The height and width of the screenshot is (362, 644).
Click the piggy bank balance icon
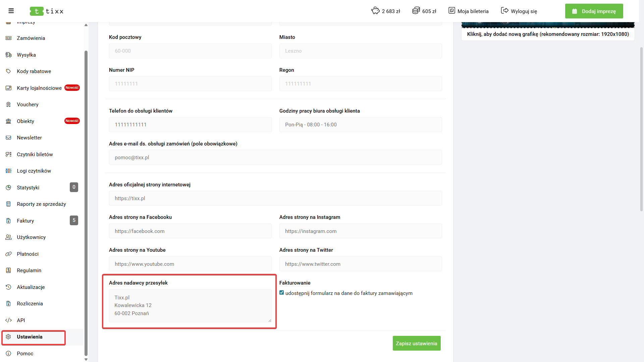[x=375, y=11]
